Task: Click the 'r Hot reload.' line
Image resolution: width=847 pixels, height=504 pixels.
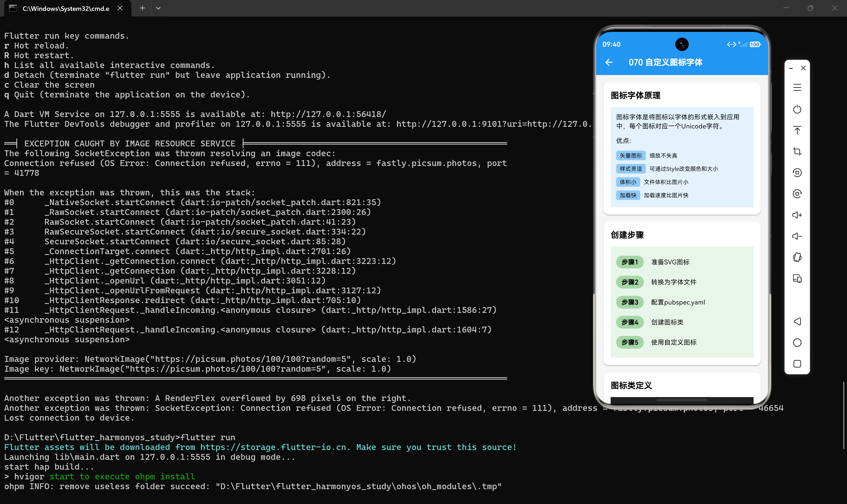Action: [x=36, y=46]
